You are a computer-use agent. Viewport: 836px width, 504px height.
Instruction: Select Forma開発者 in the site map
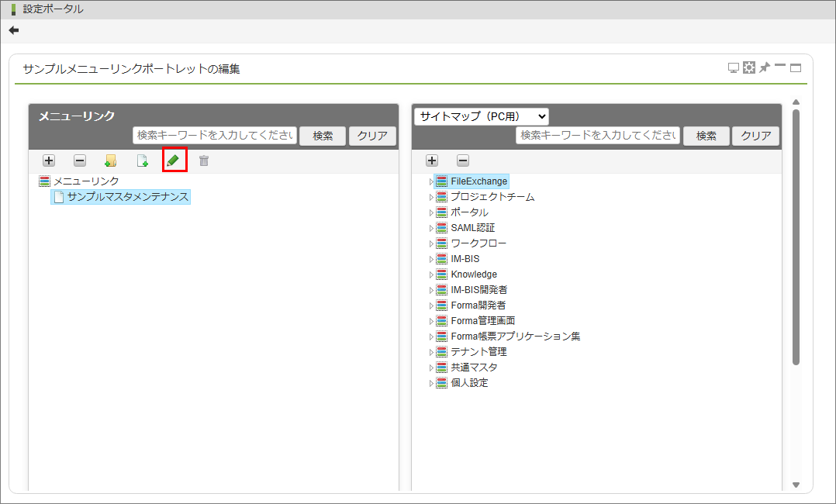(478, 305)
